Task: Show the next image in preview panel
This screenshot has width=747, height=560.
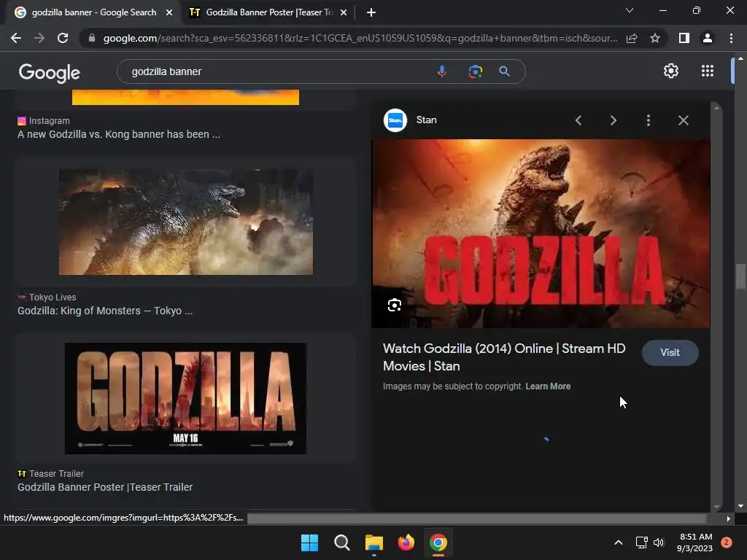Action: 613,120
